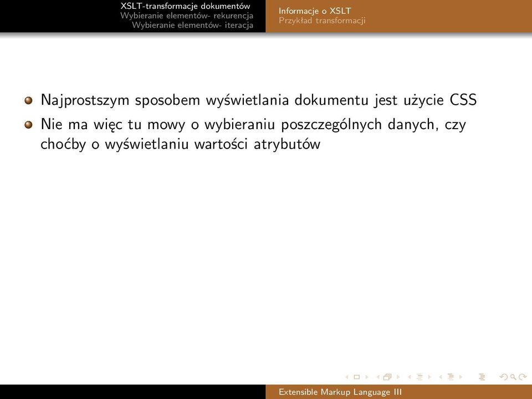Click the stacked frames navigation icon
532x399 pixels.
pyautogui.click(x=387, y=377)
